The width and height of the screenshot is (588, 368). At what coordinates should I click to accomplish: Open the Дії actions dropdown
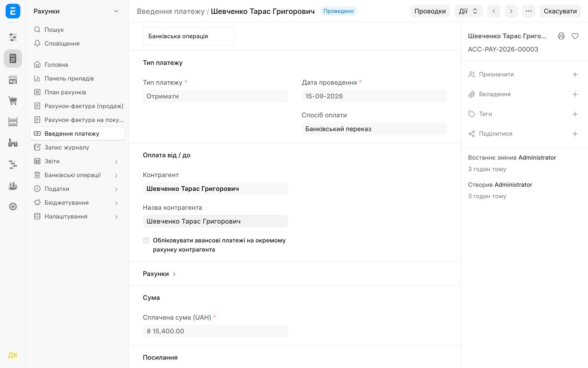tap(468, 11)
